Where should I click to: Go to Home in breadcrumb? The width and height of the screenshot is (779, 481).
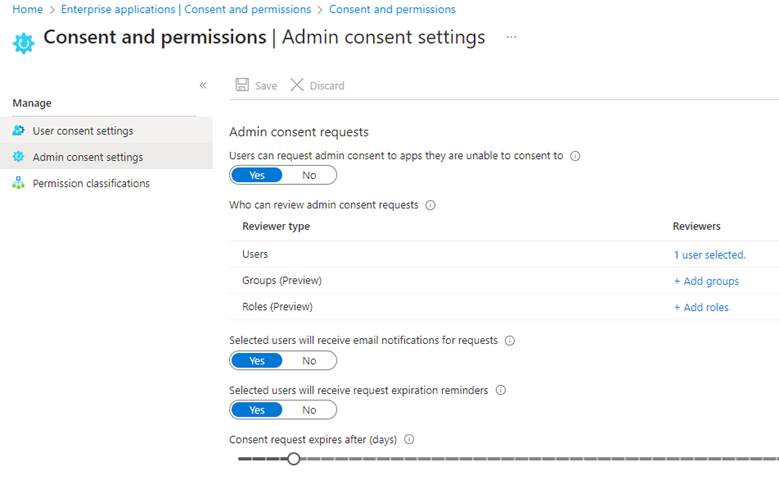(x=27, y=9)
